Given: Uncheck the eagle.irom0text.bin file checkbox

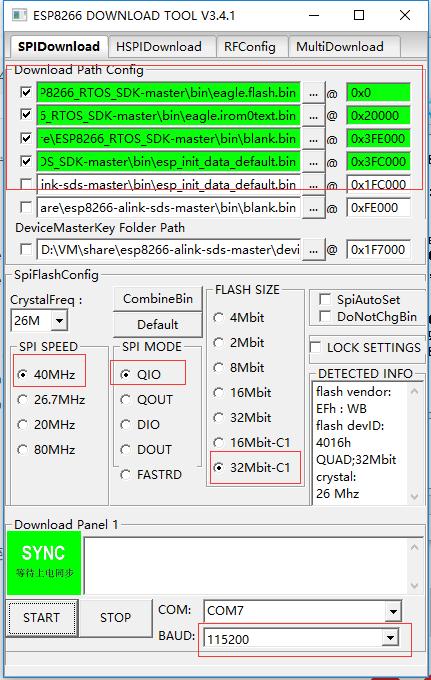Looking at the screenshot, I should 26,114.
